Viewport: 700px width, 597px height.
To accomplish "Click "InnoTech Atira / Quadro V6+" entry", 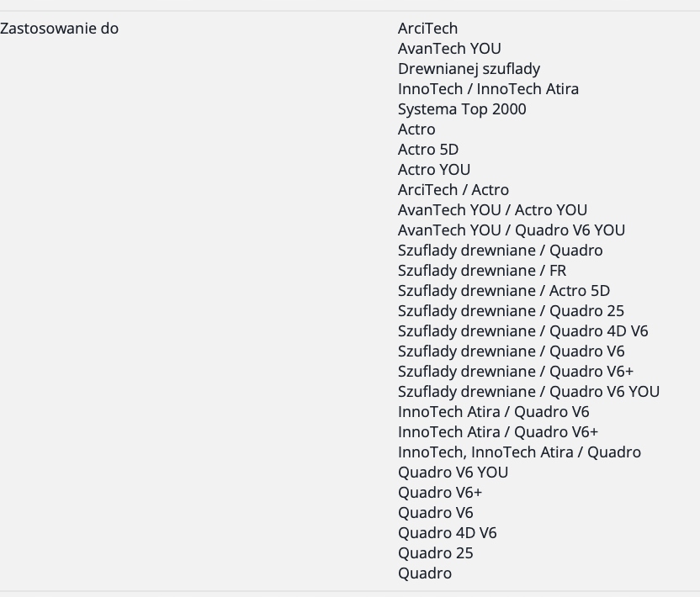I will coord(498,432).
